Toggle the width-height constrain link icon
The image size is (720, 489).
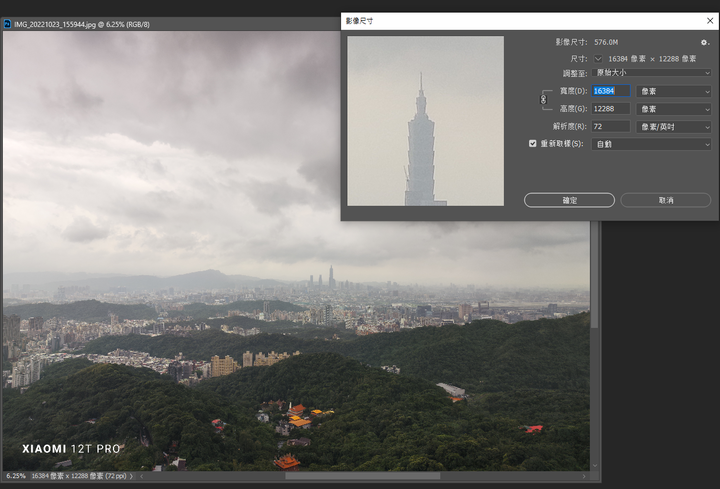coord(543,99)
